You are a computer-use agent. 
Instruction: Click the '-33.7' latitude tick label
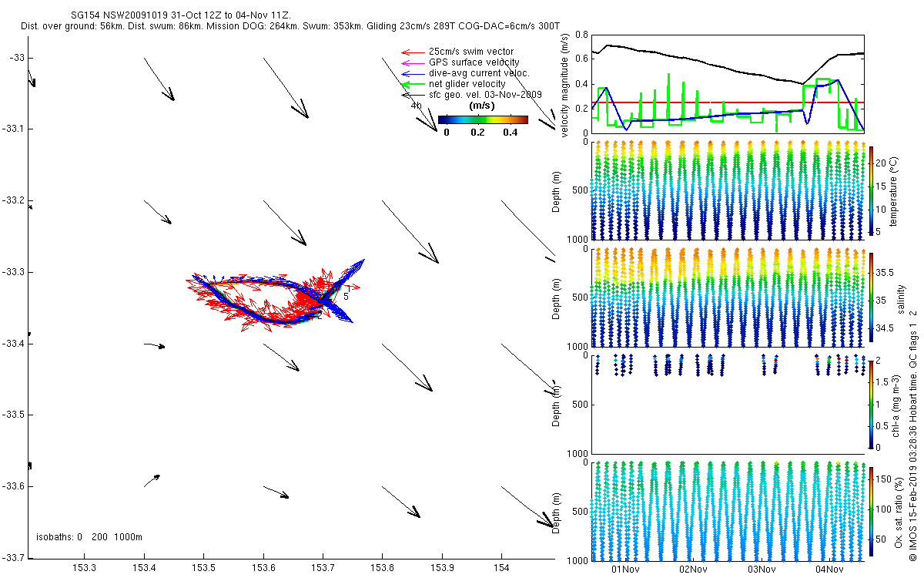click(x=15, y=557)
